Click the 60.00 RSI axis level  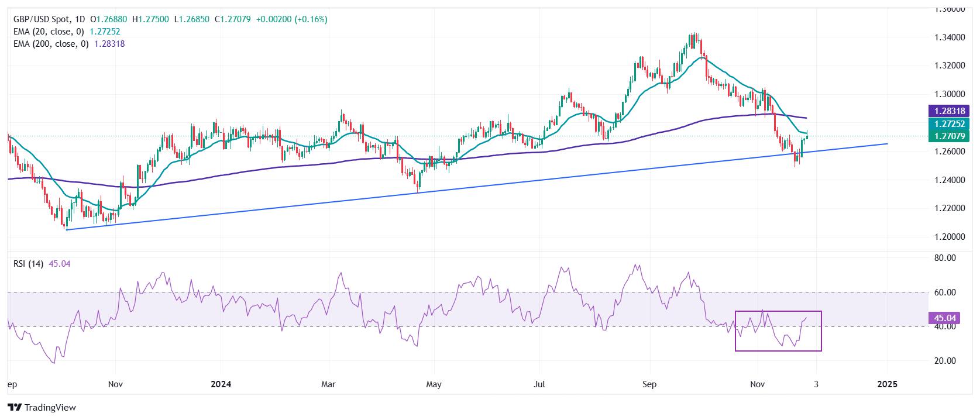point(946,292)
